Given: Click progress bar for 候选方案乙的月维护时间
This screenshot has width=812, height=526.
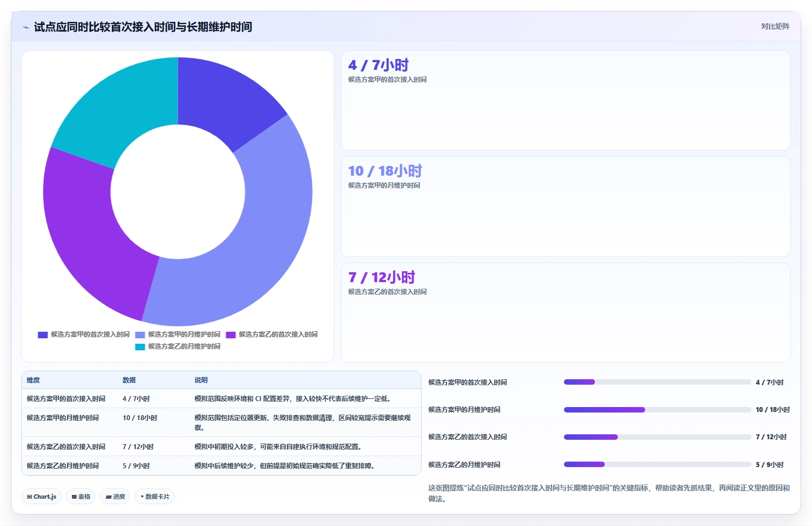Looking at the screenshot, I should pyautogui.click(x=657, y=464).
